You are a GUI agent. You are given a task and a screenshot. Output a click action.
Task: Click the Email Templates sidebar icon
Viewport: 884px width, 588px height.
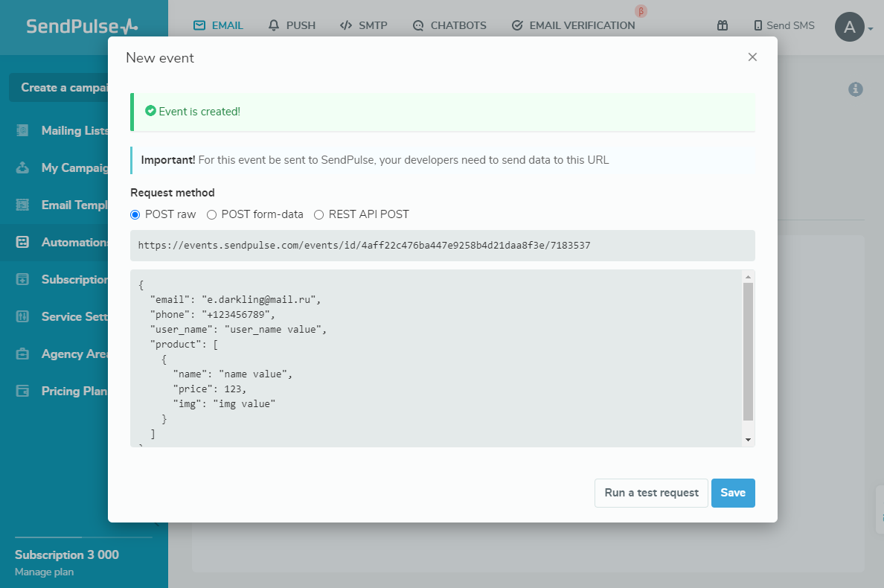click(x=22, y=205)
